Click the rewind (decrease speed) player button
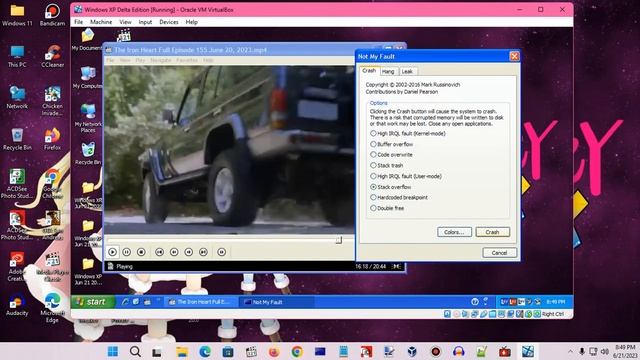Screen dimensions: 640x360 coord(174,252)
